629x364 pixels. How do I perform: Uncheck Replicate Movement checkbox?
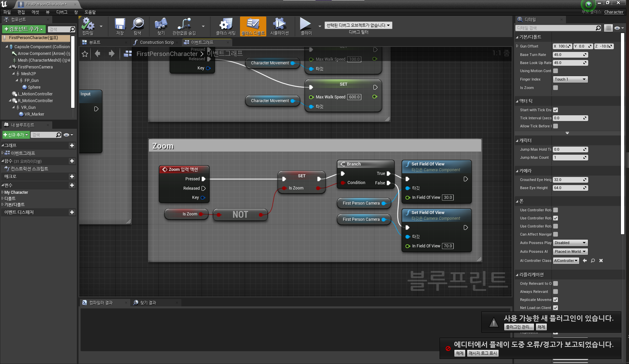pos(556,300)
